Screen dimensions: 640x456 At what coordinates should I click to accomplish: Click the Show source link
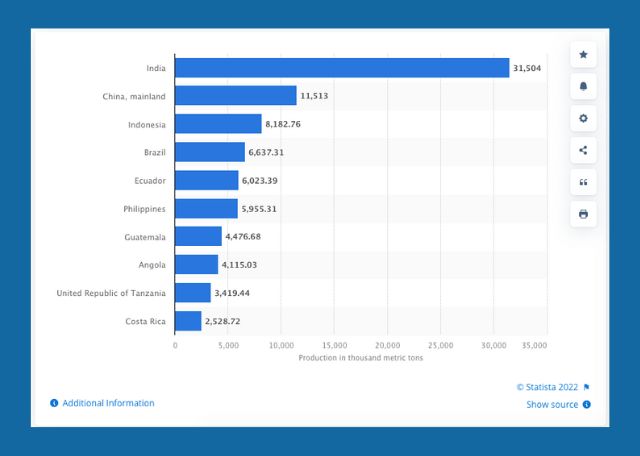(x=552, y=405)
